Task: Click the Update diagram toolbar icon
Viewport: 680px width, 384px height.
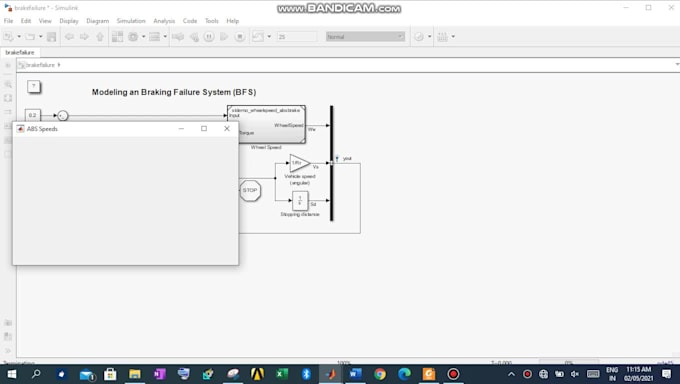Action: (178, 37)
